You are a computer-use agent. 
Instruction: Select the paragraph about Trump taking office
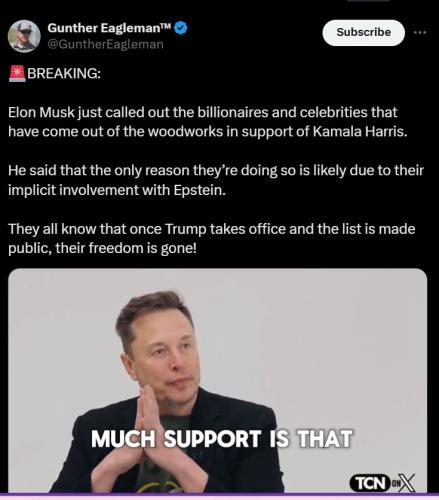212,239
